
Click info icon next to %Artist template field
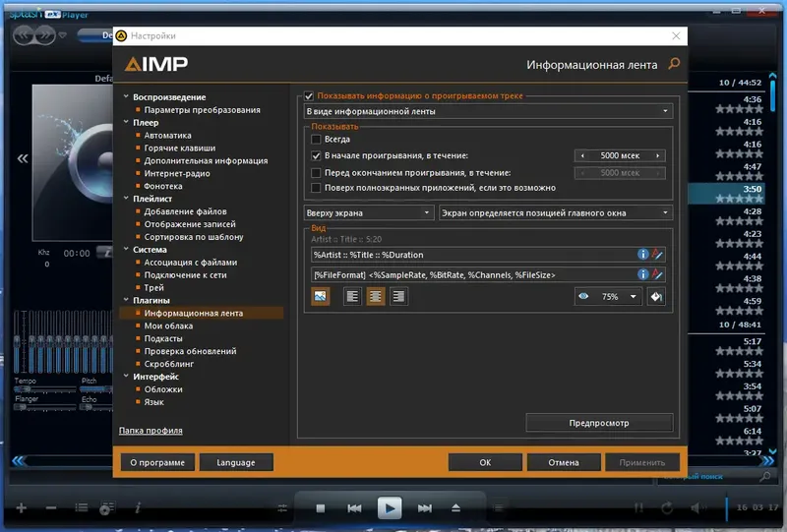pos(642,254)
